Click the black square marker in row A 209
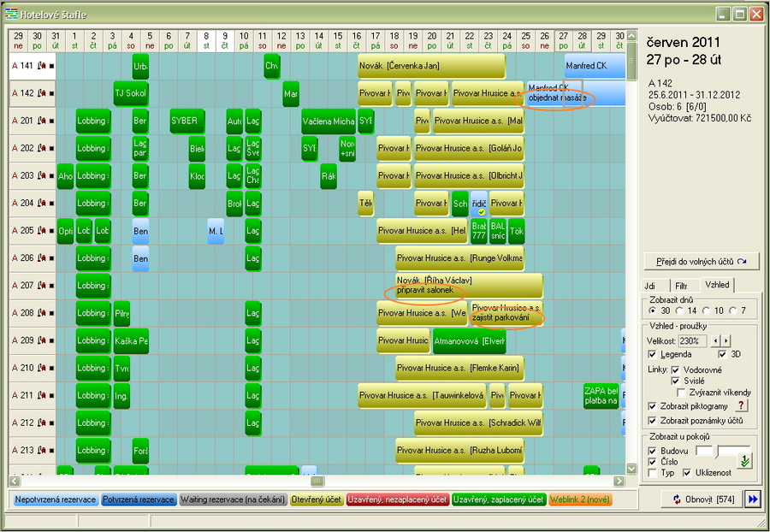Viewport: 770px width, 532px height. [x=51, y=341]
